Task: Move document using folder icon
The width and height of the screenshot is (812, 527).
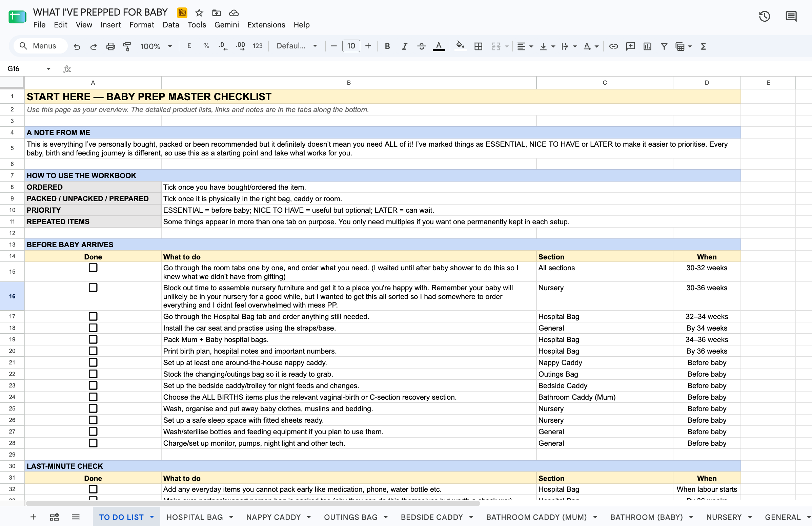Action: point(216,13)
